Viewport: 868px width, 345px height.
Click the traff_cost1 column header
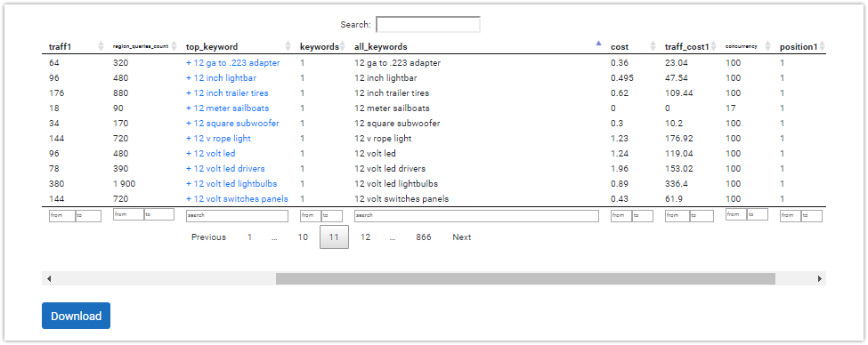click(687, 47)
